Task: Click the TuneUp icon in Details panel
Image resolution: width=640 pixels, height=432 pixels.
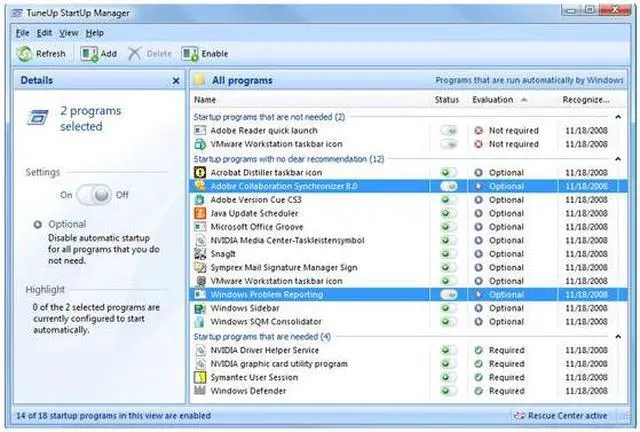Action: point(38,117)
